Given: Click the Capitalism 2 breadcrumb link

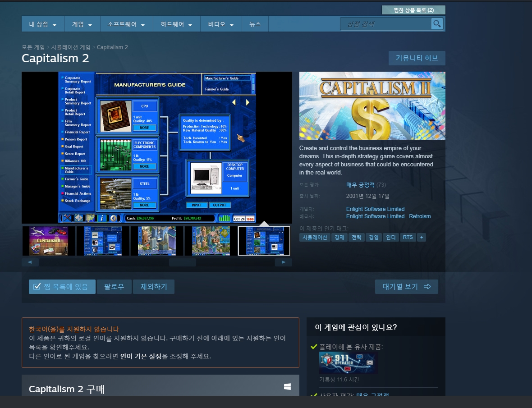Looking at the screenshot, I should tap(112, 47).
